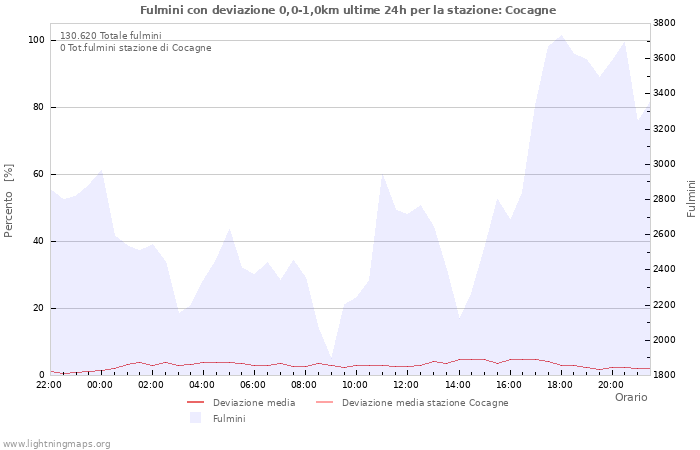Click the pink Cocagne station legend line
The width and height of the screenshot is (700, 450).
(x=325, y=402)
